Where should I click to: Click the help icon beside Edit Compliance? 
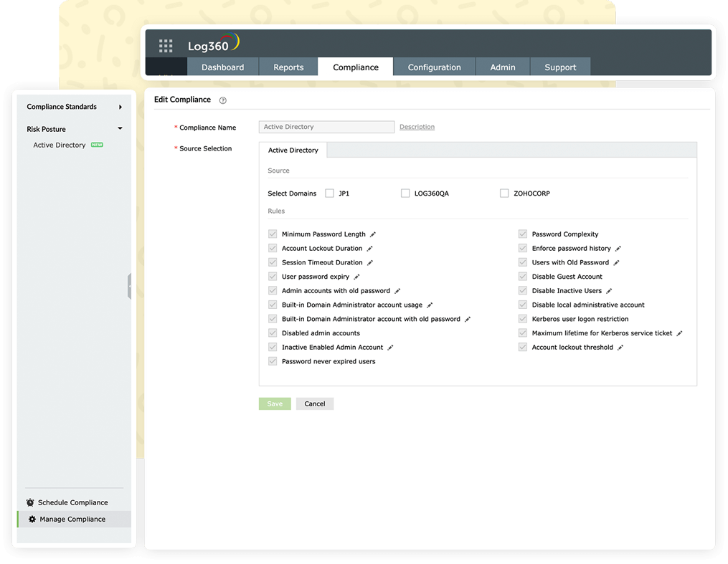tap(222, 100)
